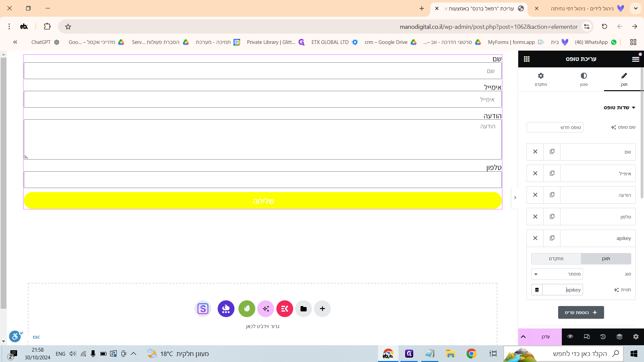Viewport: 644px width, 362px height.
Task: Switch to the מתקדם advanced tab
Action: (x=540, y=79)
